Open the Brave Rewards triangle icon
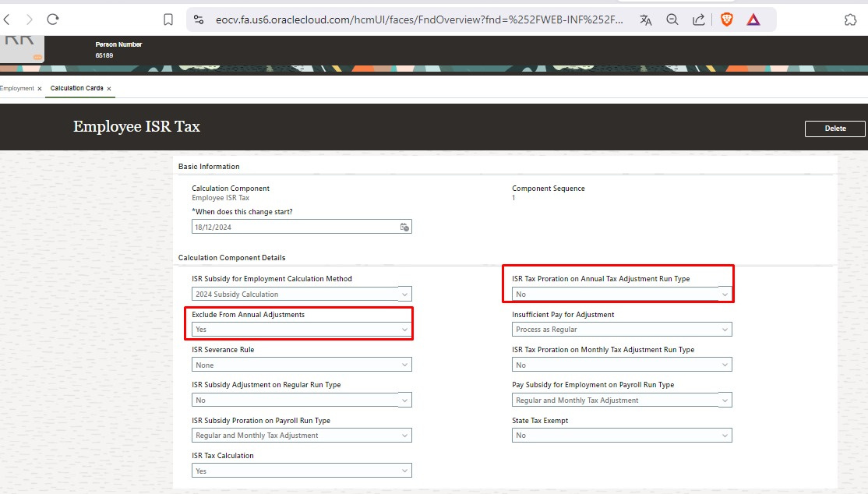Screen dimensions: 868x494 click(753, 19)
